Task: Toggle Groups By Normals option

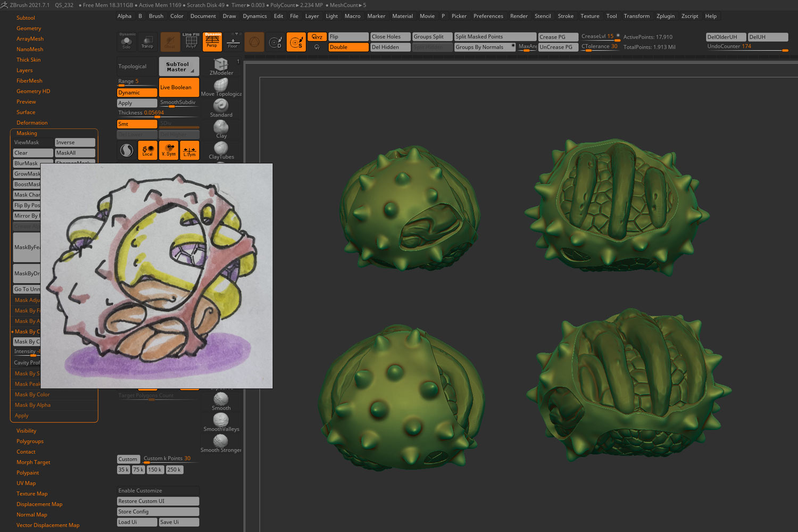Action: pos(485,47)
